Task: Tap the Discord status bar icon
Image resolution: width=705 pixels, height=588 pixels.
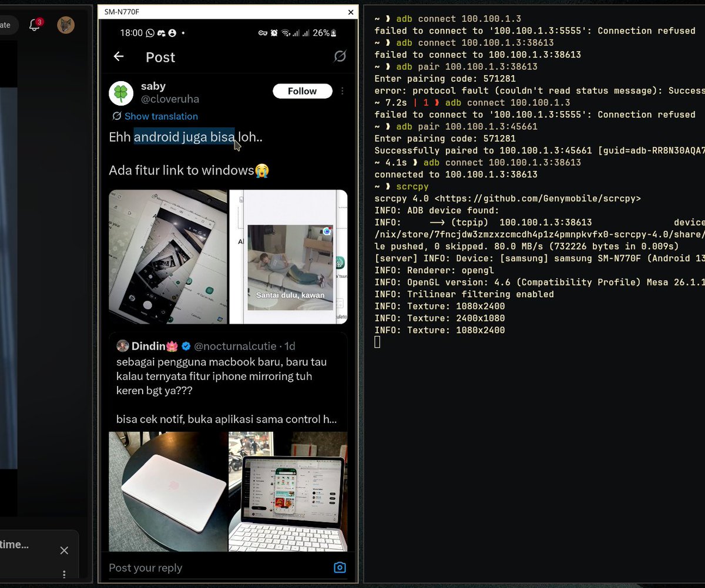Action: (x=161, y=33)
